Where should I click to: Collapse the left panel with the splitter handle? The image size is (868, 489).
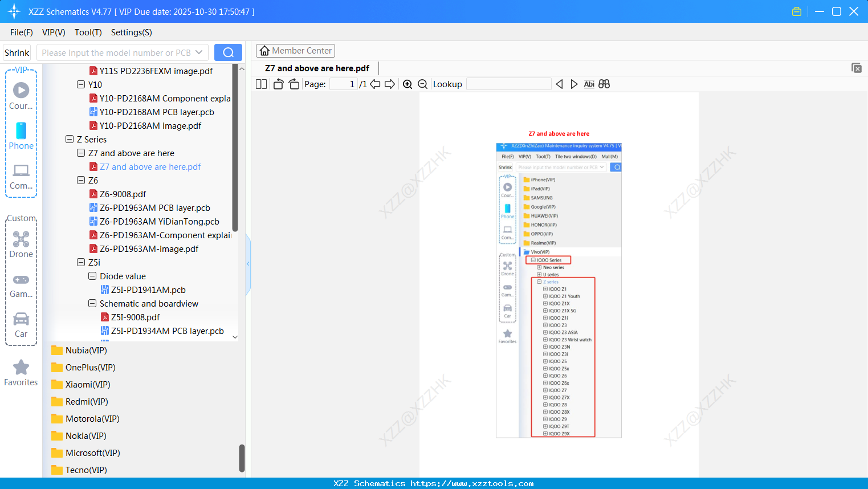[x=248, y=264]
